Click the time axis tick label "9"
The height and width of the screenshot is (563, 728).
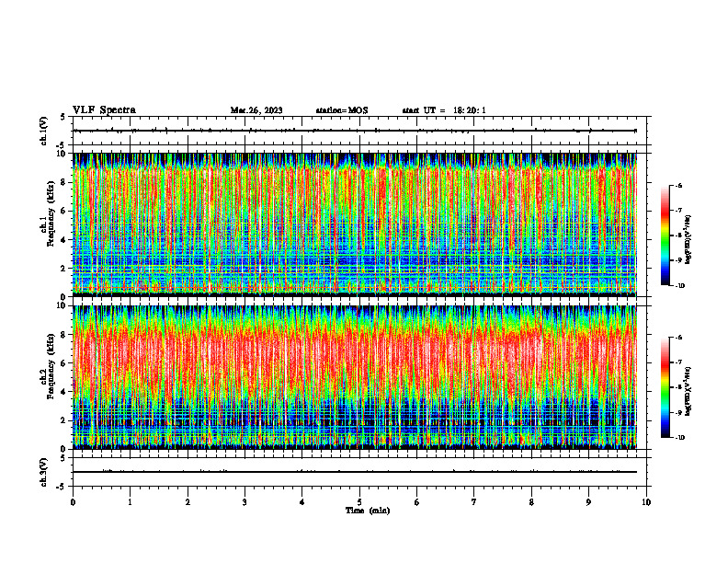click(588, 502)
